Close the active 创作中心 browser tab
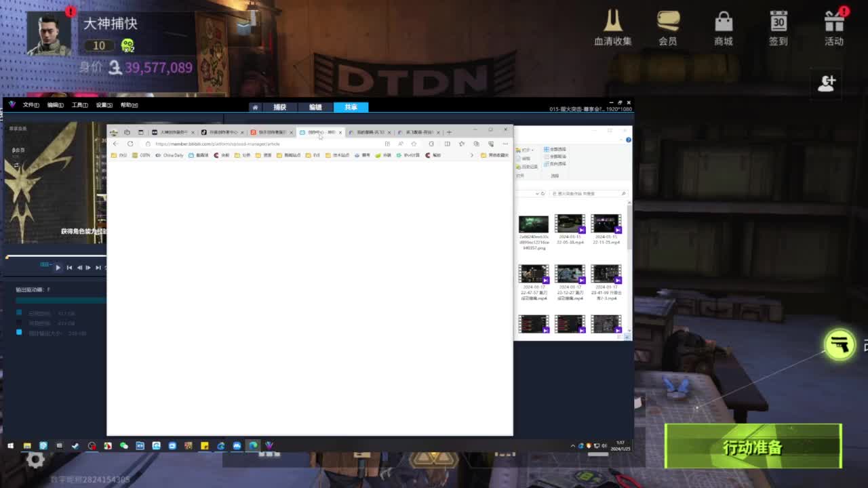This screenshot has width=868, height=488. tap(340, 132)
